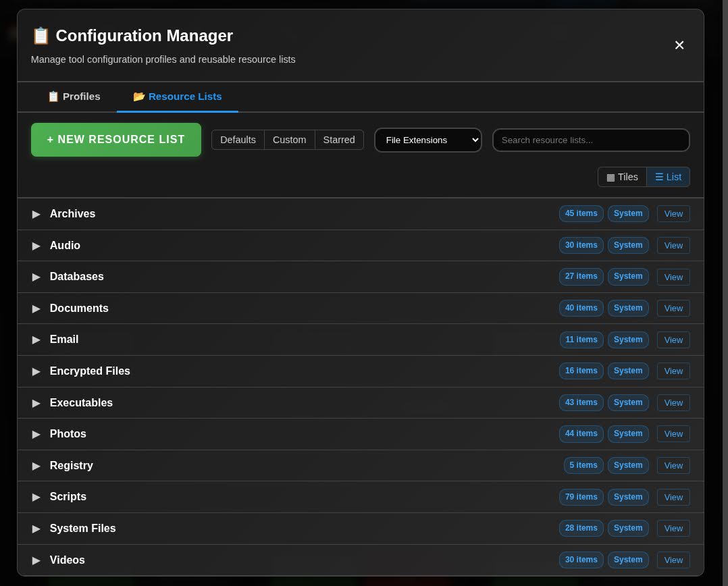Expand the Videos row
This screenshot has width=728, height=586.
36,560
